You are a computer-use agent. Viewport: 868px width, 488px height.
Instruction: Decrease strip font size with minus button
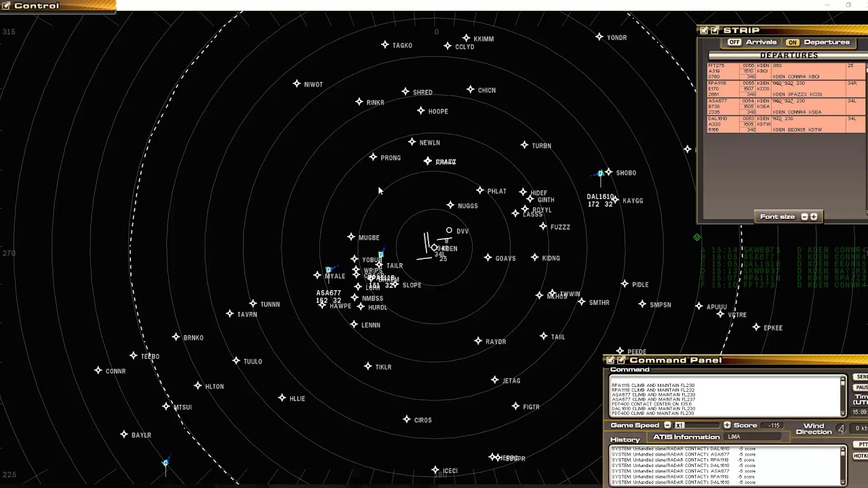pos(804,217)
